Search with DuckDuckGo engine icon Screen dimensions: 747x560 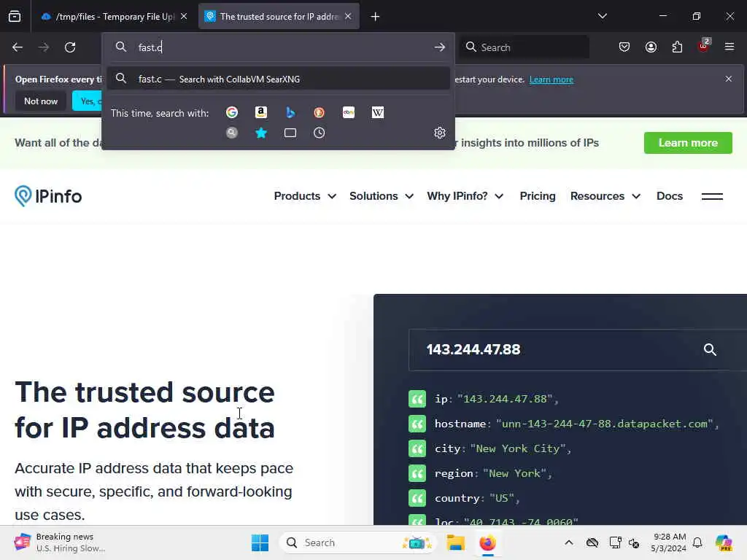pos(320,112)
